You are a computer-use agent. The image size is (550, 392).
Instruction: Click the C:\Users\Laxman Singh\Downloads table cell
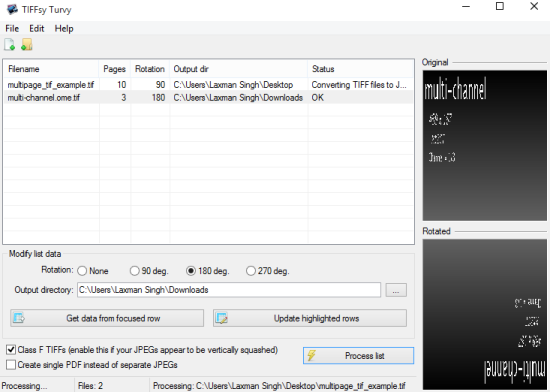click(238, 97)
